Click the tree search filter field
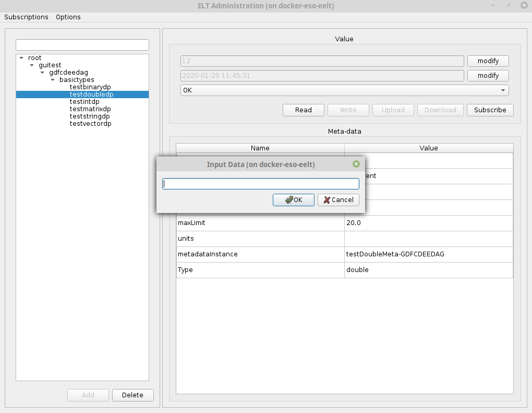Viewport: 532px width, 413px height. (x=82, y=45)
